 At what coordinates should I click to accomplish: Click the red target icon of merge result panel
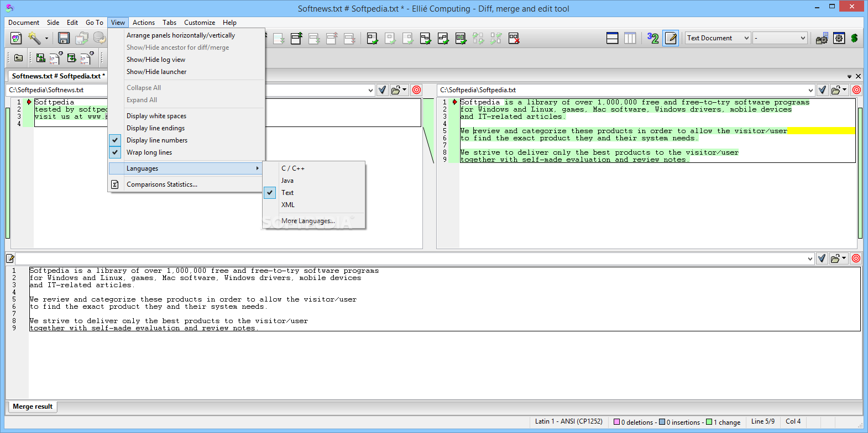[856, 258]
